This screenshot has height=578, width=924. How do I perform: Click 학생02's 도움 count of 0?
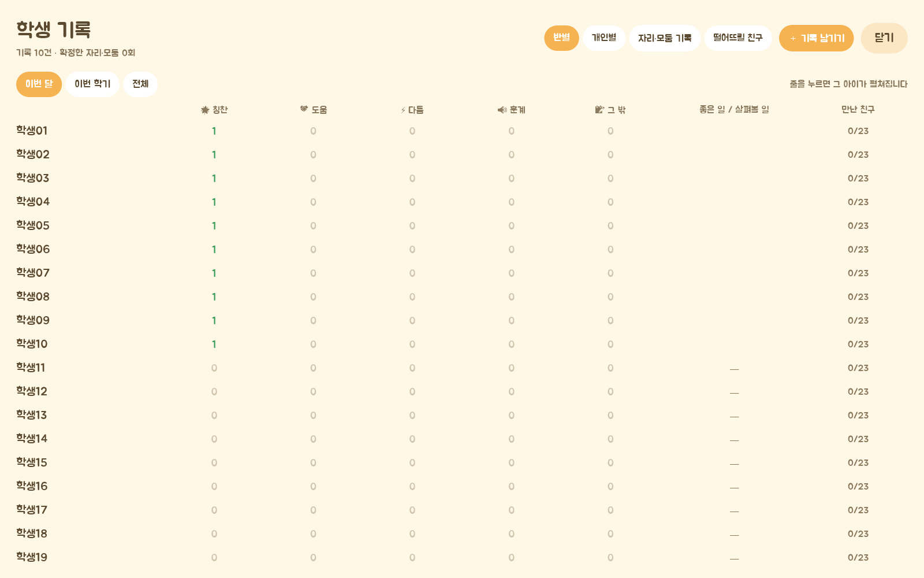[x=313, y=155]
